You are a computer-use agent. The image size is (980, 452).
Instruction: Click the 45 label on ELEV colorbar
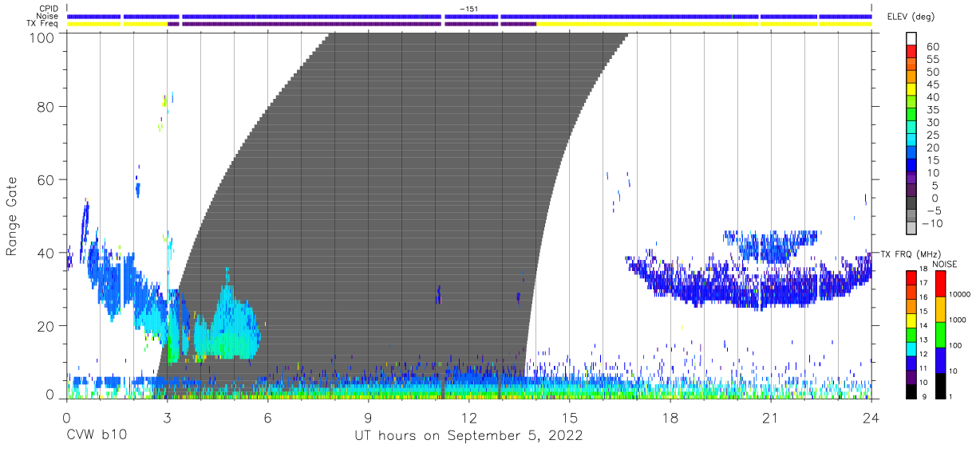click(x=933, y=85)
